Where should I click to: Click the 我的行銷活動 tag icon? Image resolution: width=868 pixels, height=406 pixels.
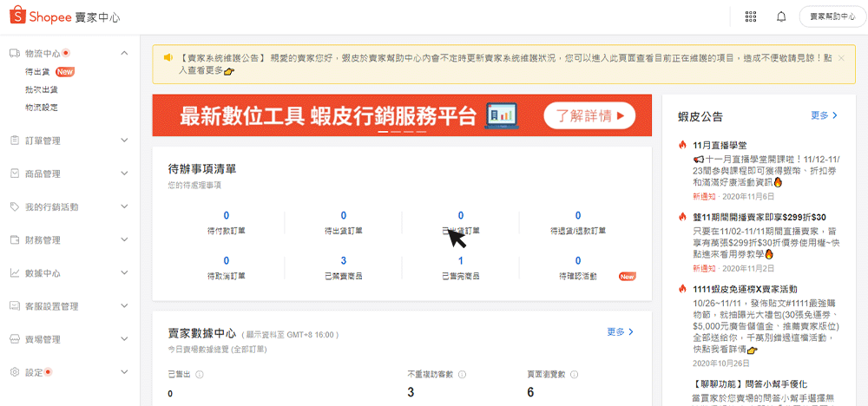[15, 207]
